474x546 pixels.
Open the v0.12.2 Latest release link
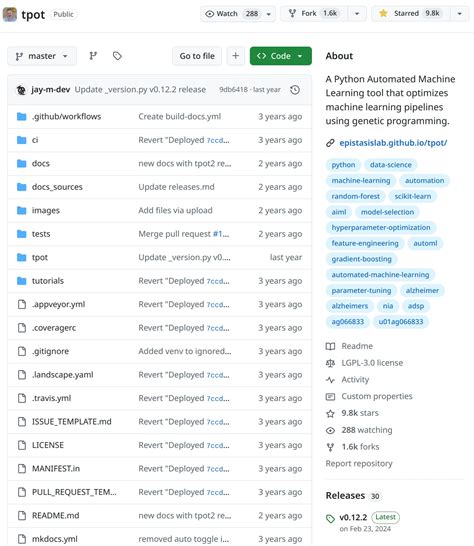point(353,517)
